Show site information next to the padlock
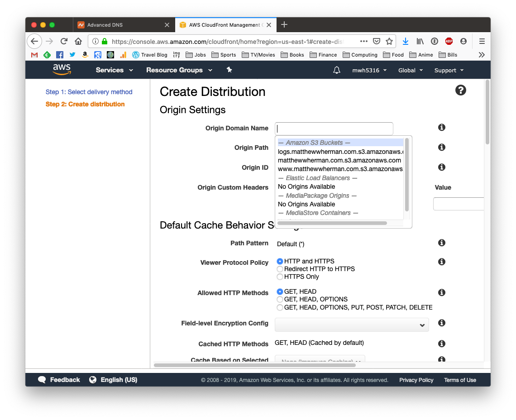 click(96, 42)
